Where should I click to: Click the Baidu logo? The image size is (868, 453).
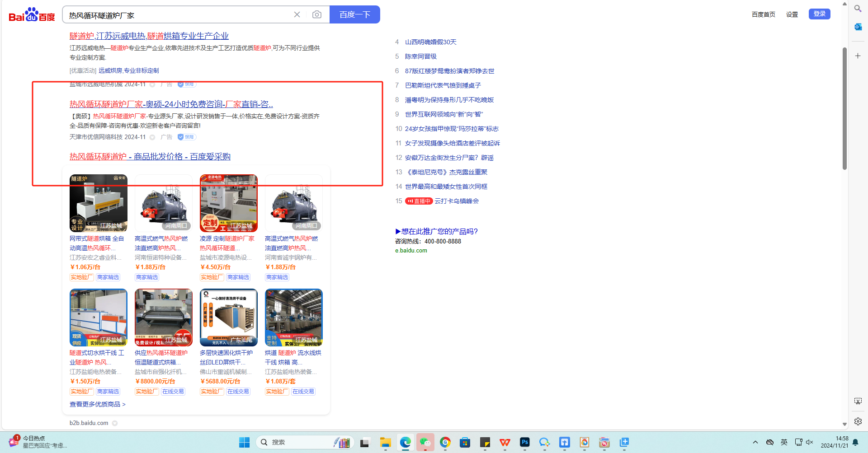pos(32,15)
